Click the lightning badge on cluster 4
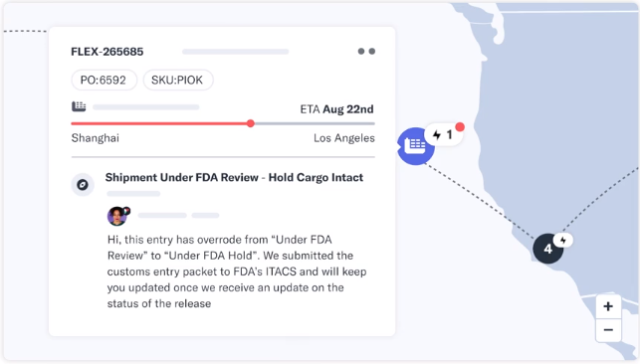Image resolution: width=640 pixels, height=364 pixels. tap(563, 240)
